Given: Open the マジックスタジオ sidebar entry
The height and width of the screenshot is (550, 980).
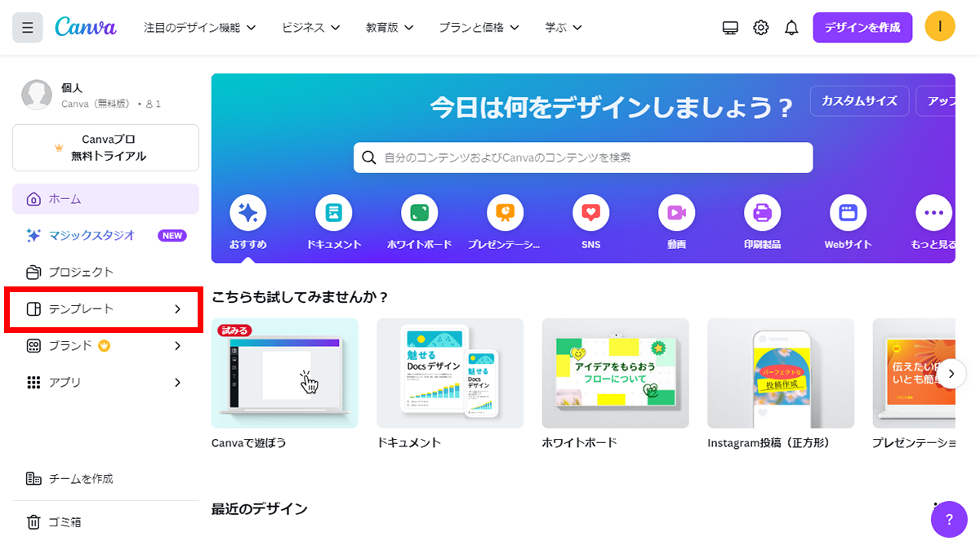Looking at the screenshot, I should [90, 235].
